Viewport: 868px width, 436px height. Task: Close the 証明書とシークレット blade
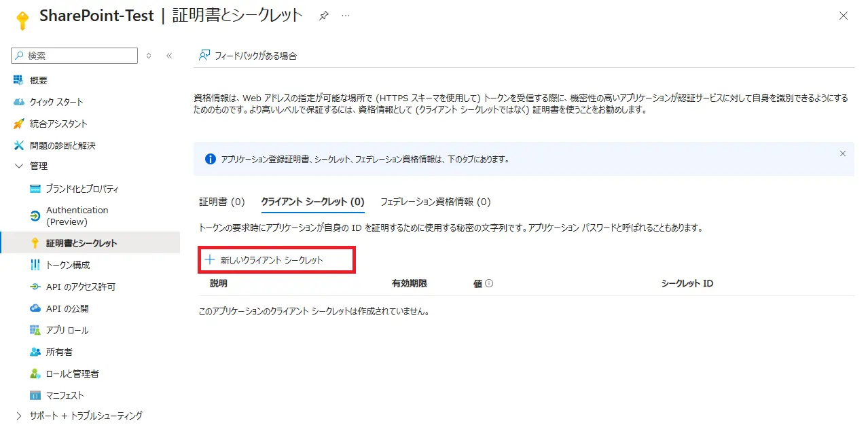844,16
